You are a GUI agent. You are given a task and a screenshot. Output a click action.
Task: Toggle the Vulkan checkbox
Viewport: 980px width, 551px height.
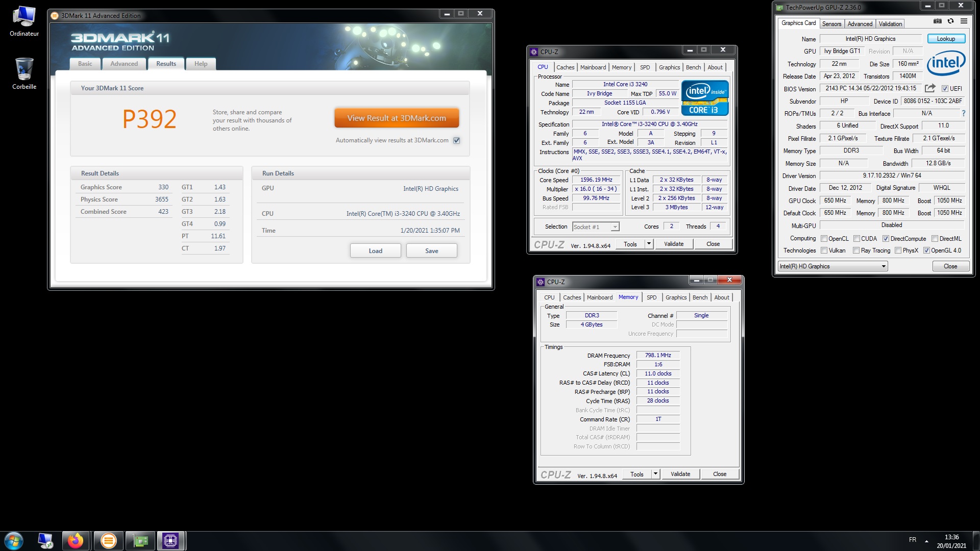click(x=824, y=251)
